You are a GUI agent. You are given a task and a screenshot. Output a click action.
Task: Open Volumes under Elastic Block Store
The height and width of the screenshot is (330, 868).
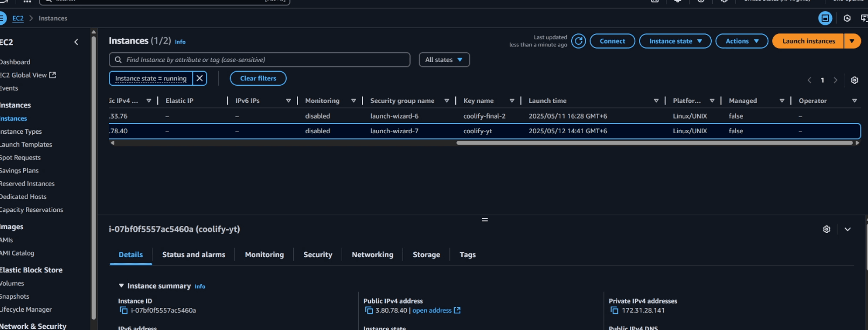pos(12,284)
